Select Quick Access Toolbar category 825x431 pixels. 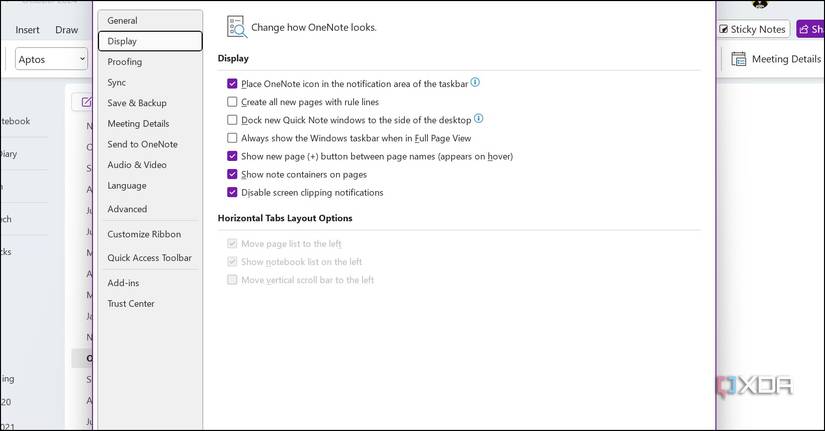150,258
